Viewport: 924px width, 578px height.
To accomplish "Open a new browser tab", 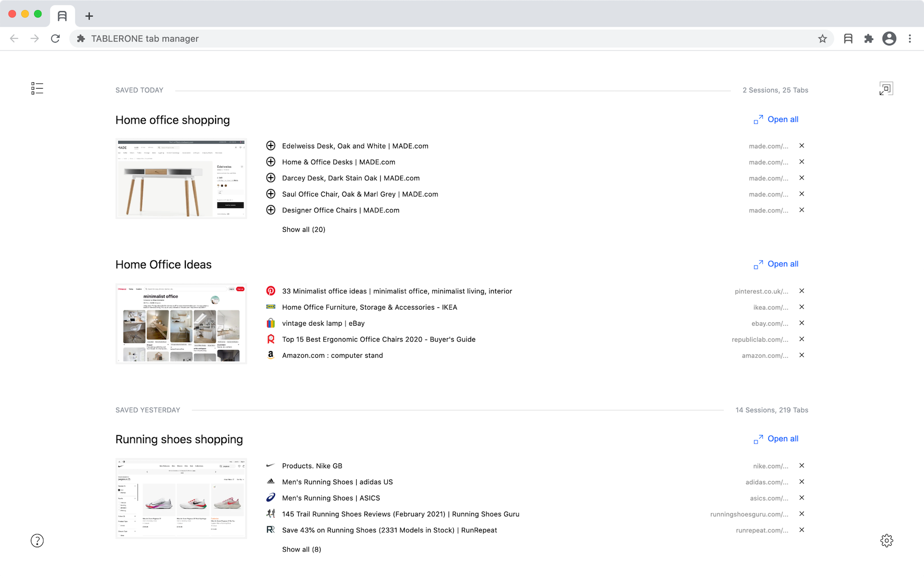I will click(x=89, y=16).
